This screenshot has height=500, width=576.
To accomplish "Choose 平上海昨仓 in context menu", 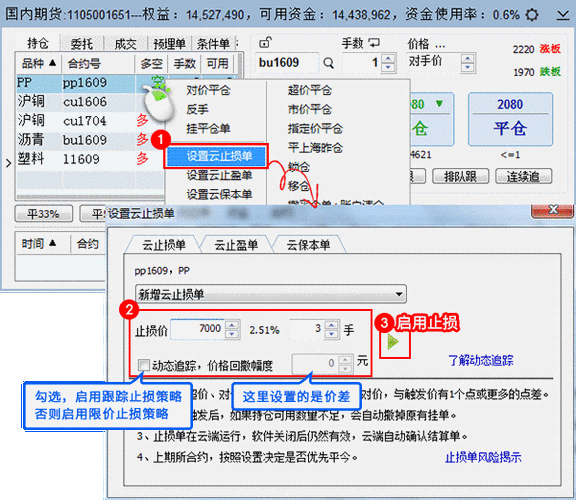I will click(315, 148).
